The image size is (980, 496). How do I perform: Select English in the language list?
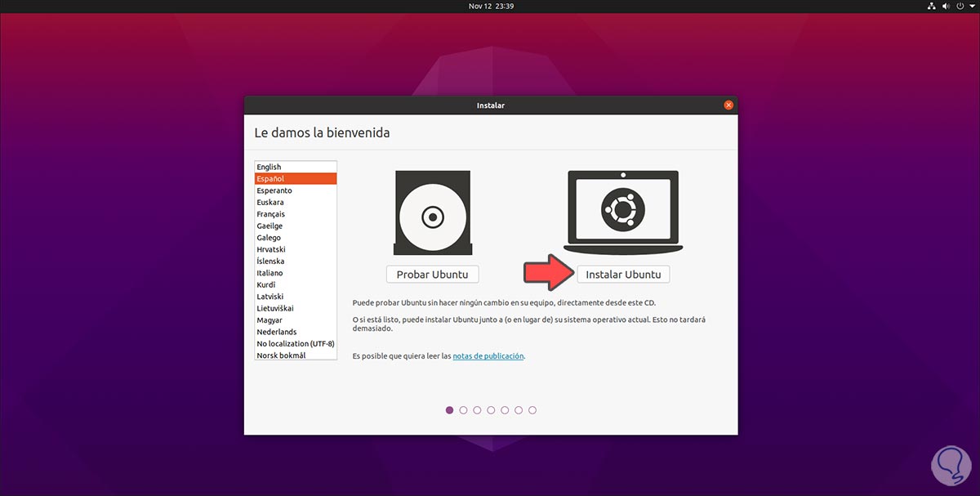[x=296, y=167]
